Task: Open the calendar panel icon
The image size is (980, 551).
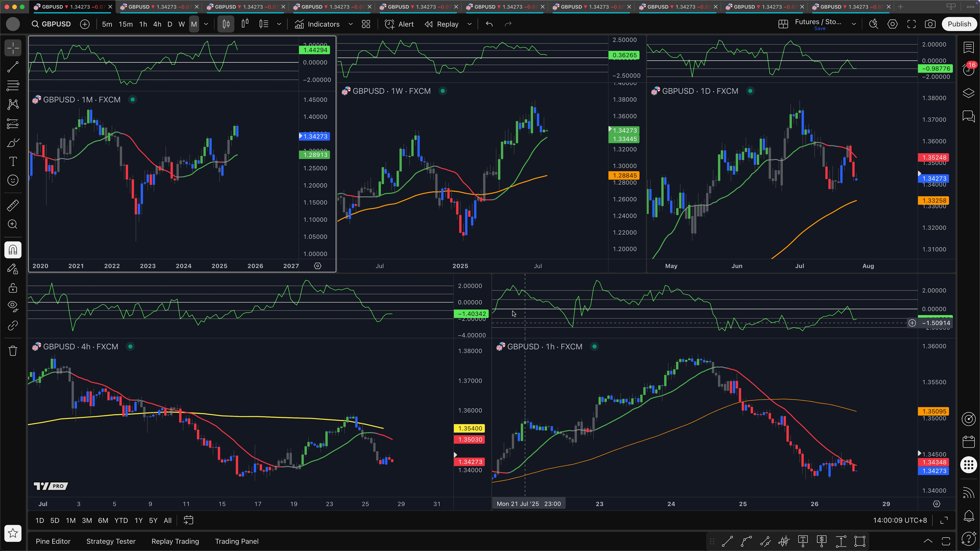Action: point(969,442)
